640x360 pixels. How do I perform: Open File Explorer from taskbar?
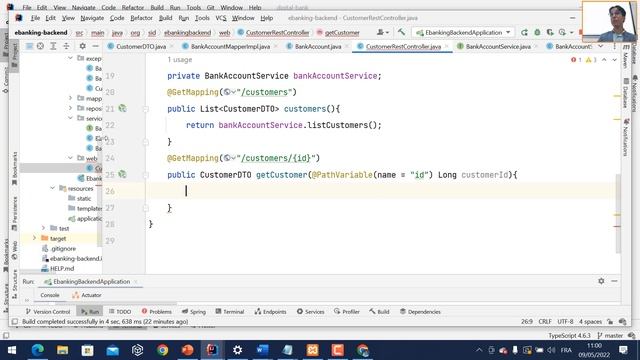coord(62,350)
